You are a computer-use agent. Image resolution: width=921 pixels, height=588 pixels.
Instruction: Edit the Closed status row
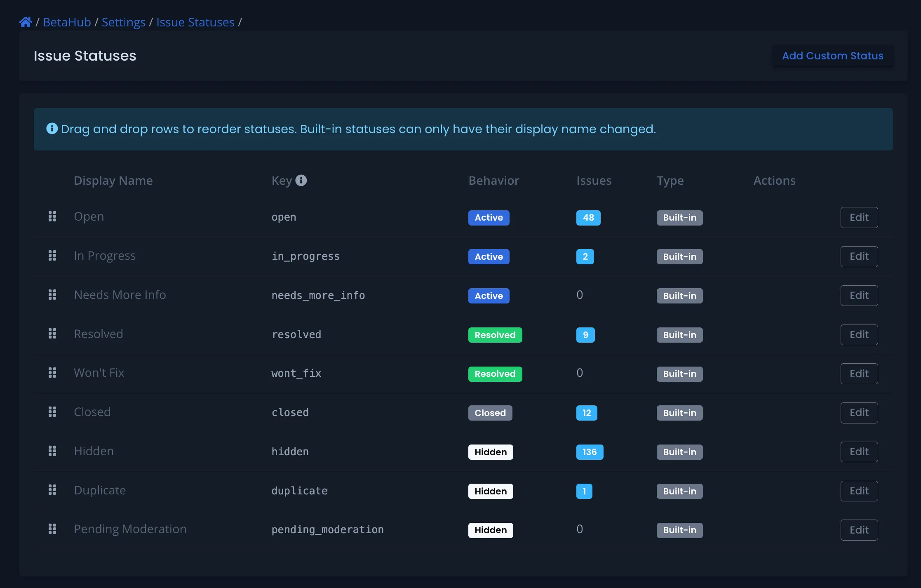(x=859, y=413)
